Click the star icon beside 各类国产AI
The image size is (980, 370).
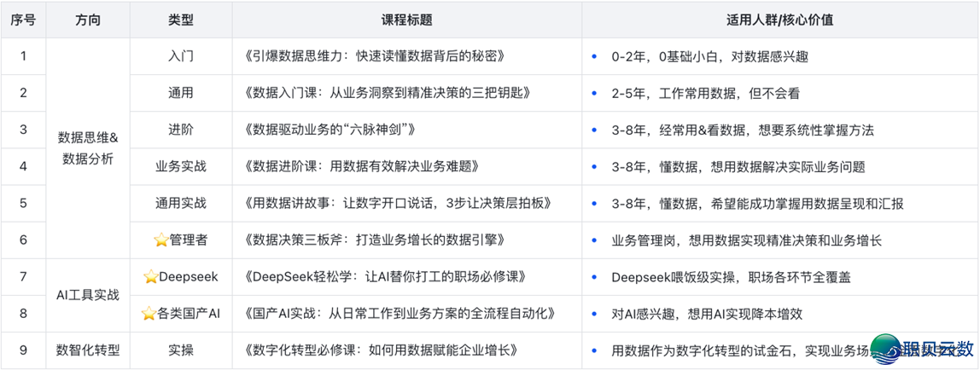coord(149,314)
